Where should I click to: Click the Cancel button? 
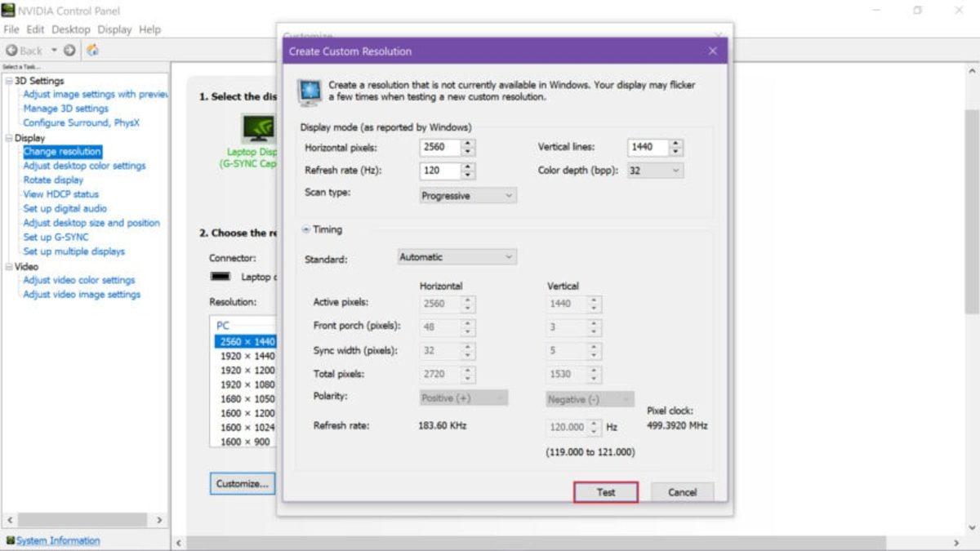[682, 492]
